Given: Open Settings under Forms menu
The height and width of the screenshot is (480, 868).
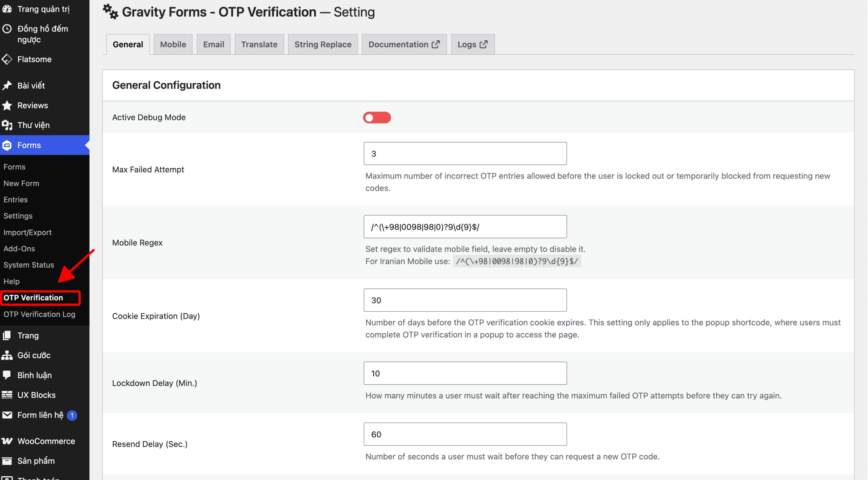Looking at the screenshot, I should (x=18, y=216).
